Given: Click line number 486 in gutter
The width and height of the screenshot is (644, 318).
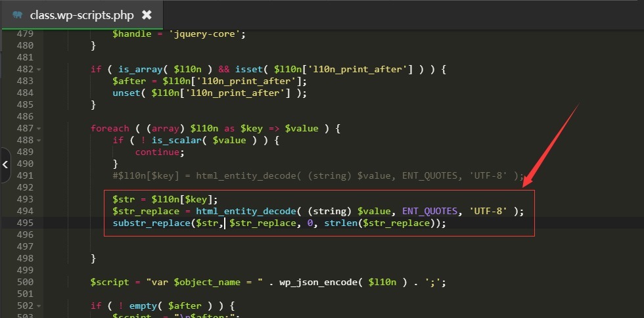Looking at the screenshot, I should click(x=25, y=117).
